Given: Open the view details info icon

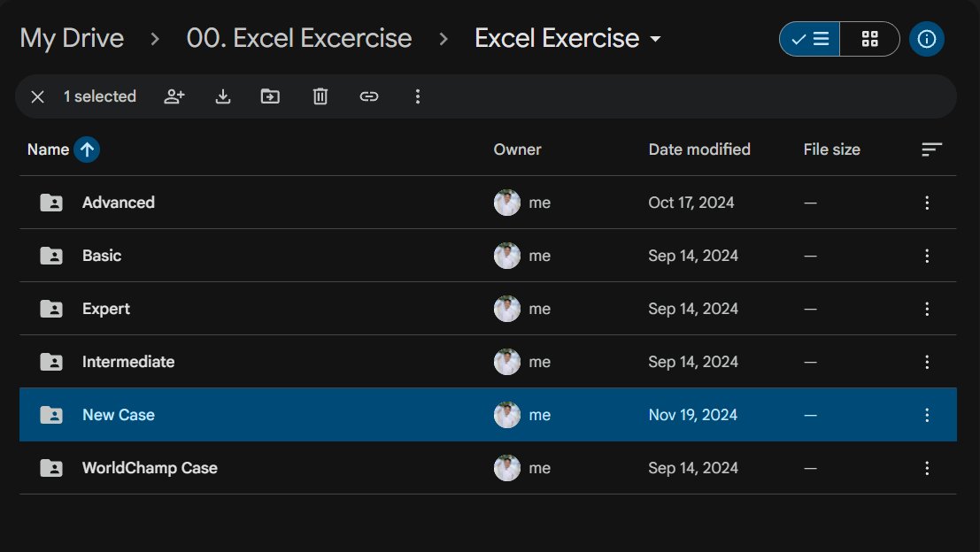Looking at the screenshot, I should [x=926, y=39].
